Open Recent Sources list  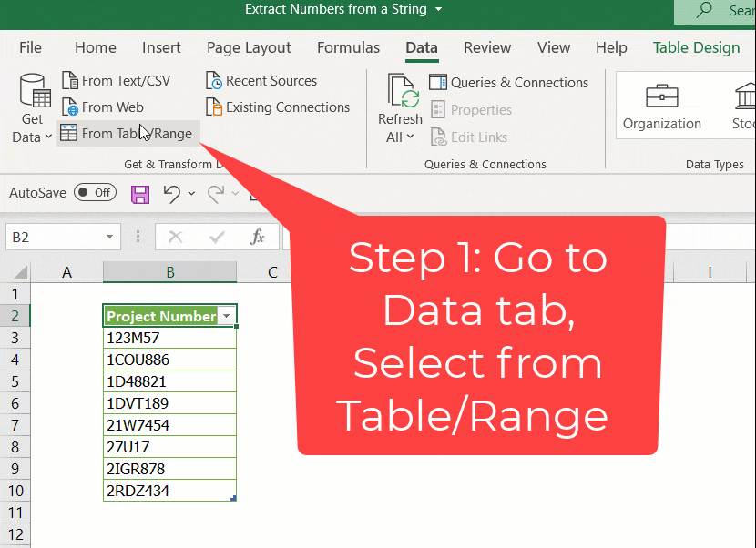point(261,81)
